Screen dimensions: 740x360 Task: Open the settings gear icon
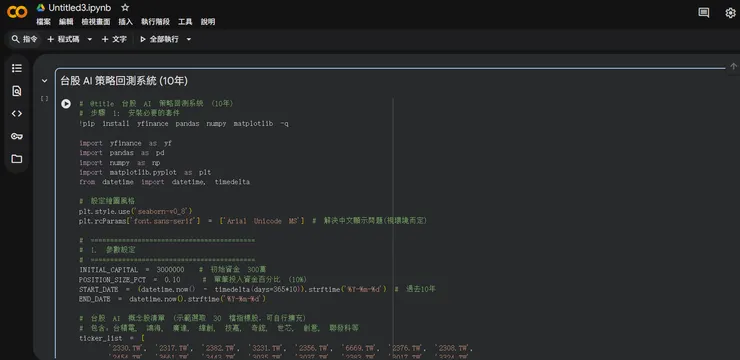[x=730, y=13]
